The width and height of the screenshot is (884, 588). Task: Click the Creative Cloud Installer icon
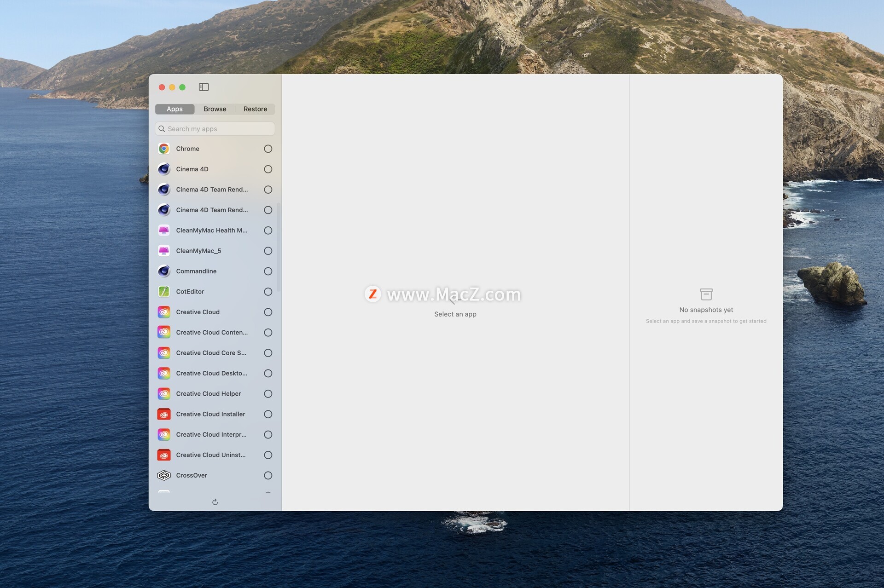click(x=164, y=414)
